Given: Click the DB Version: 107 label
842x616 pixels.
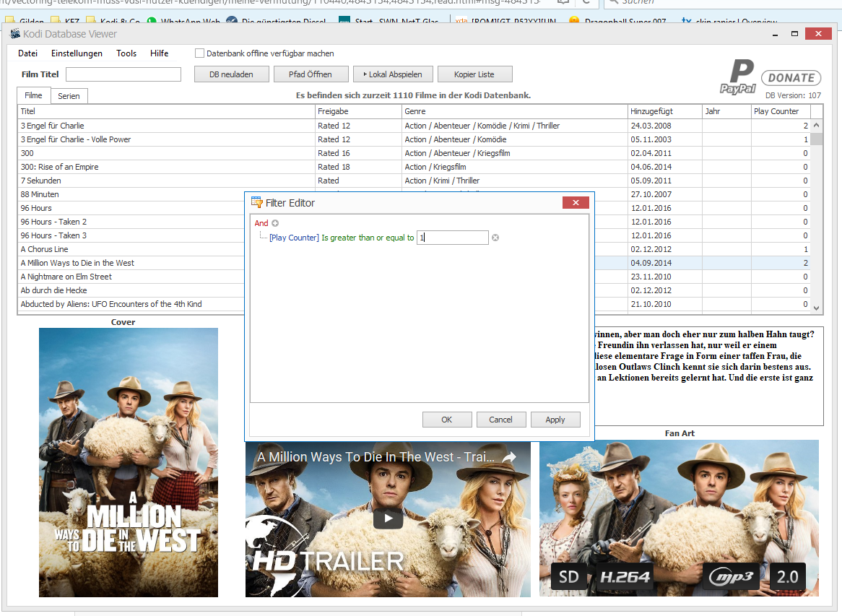Looking at the screenshot, I should pyautogui.click(x=793, y=95).
